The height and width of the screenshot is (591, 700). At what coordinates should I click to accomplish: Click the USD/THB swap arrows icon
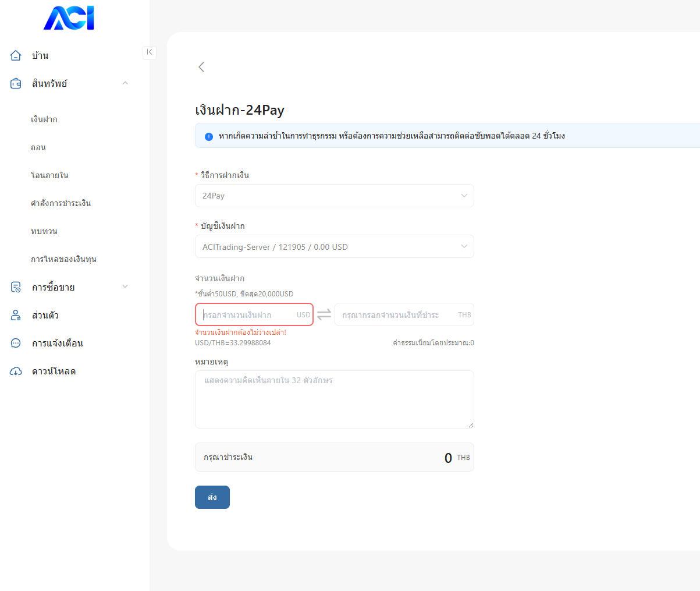pos(324,314)
